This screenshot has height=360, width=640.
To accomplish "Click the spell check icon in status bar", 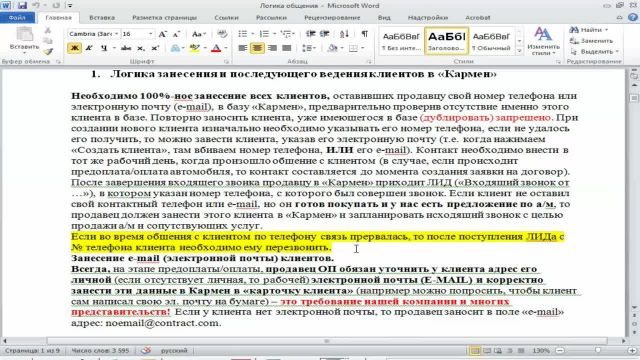I will (x=146, y=351).
